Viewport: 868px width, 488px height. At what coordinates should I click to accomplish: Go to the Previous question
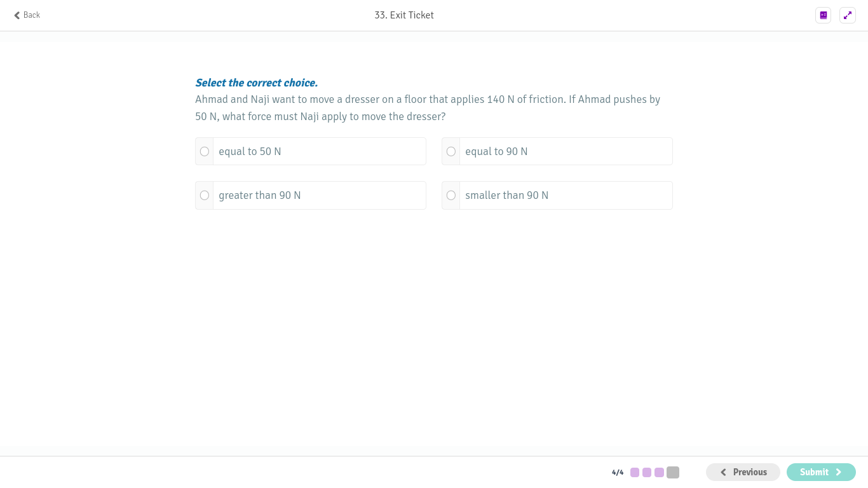coord(743,472)
